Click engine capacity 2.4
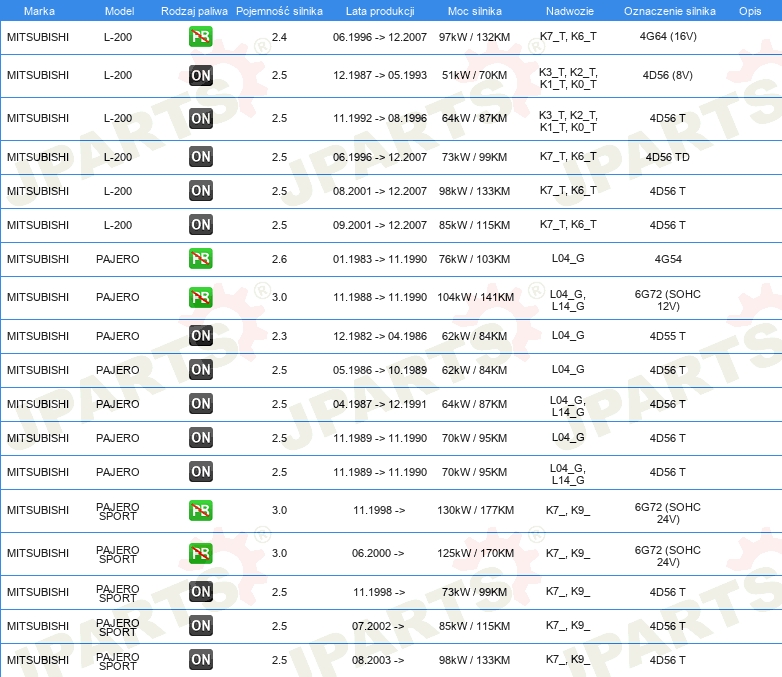The width and height of the screenshot is (782, 677). pos(279,37)
